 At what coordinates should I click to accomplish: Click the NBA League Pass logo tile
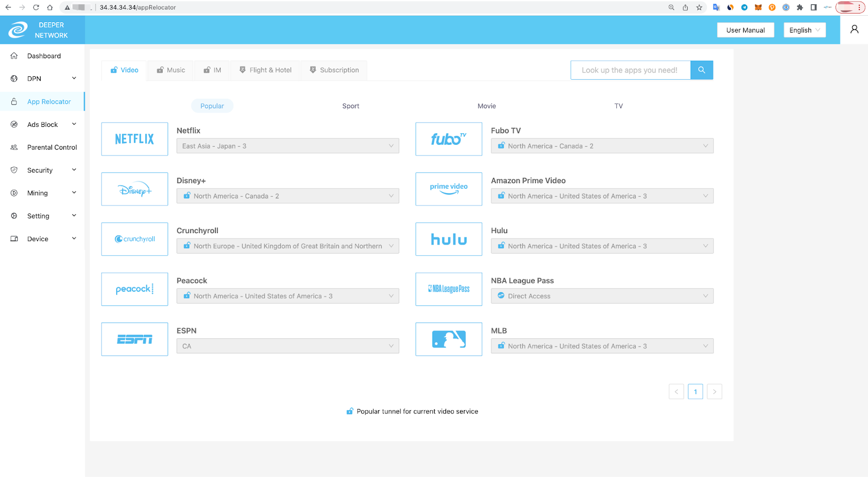449,289
